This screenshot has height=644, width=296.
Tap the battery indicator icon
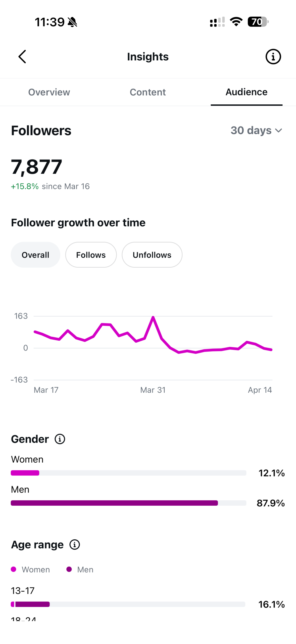tap(258, 22)
